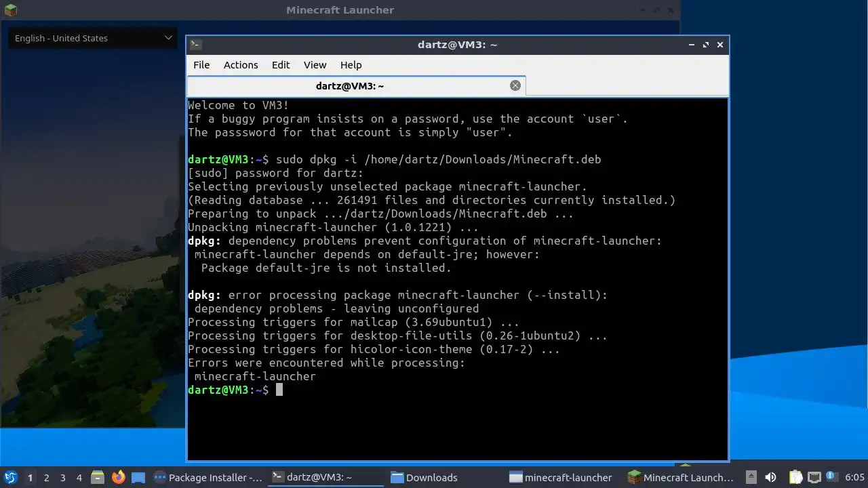Open the clipboard manager tray icon
868x488 pixels.
click(x=795, y=477)
